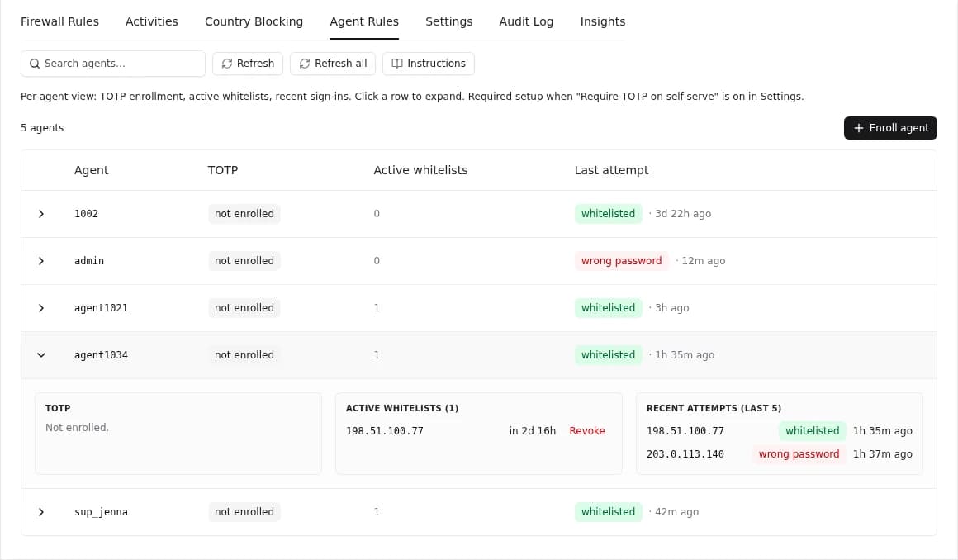Screen dimensions: 958x560
Task: Click the '5 agents' count label
Action: point(42,128)
